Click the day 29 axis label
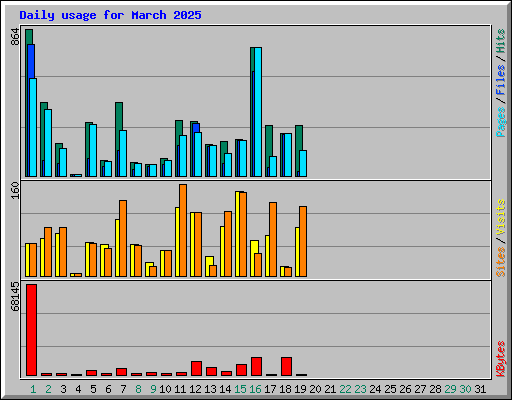512x400 pixels. pos(450,389)
